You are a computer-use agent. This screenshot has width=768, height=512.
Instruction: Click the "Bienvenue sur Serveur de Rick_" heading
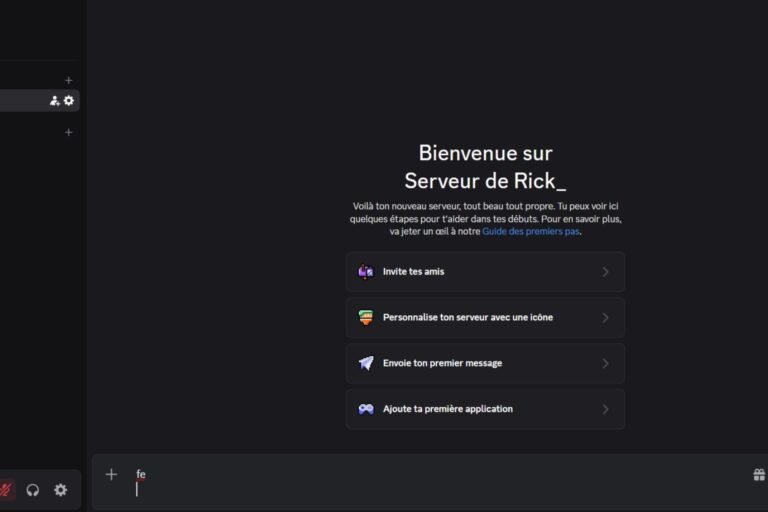click(x=485, y=167)
